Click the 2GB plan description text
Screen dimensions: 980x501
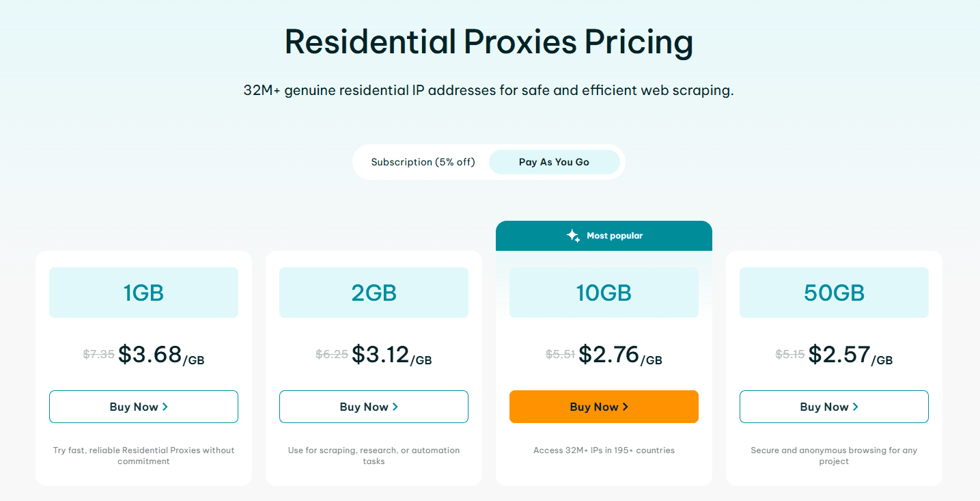[x=374, y=455]
